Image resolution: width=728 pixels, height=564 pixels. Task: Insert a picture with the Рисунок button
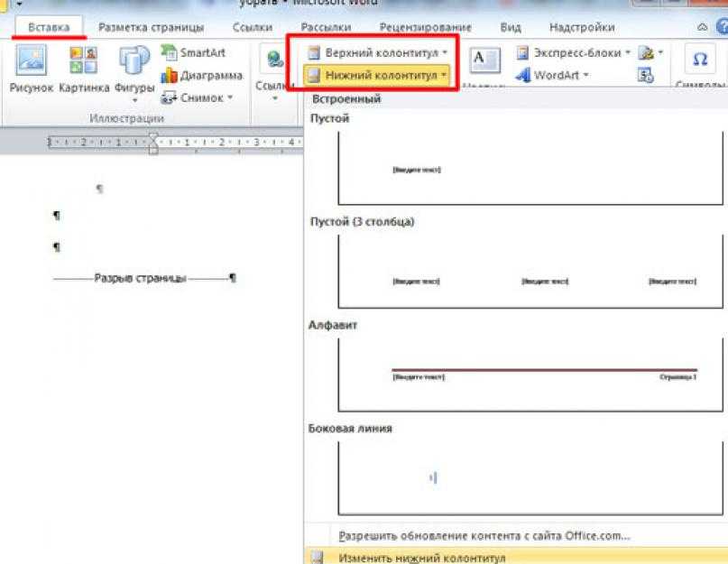tap(31, 69)
